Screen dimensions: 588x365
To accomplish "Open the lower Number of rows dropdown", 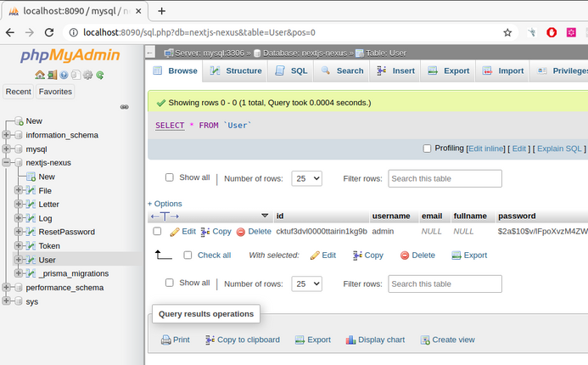I will click(307, 284).
